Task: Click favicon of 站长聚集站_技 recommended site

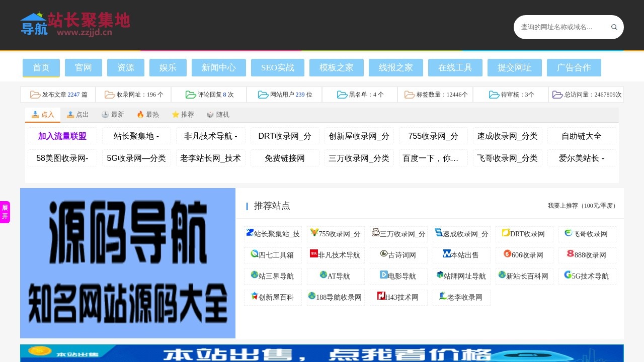Action: (x=250, y=232)
